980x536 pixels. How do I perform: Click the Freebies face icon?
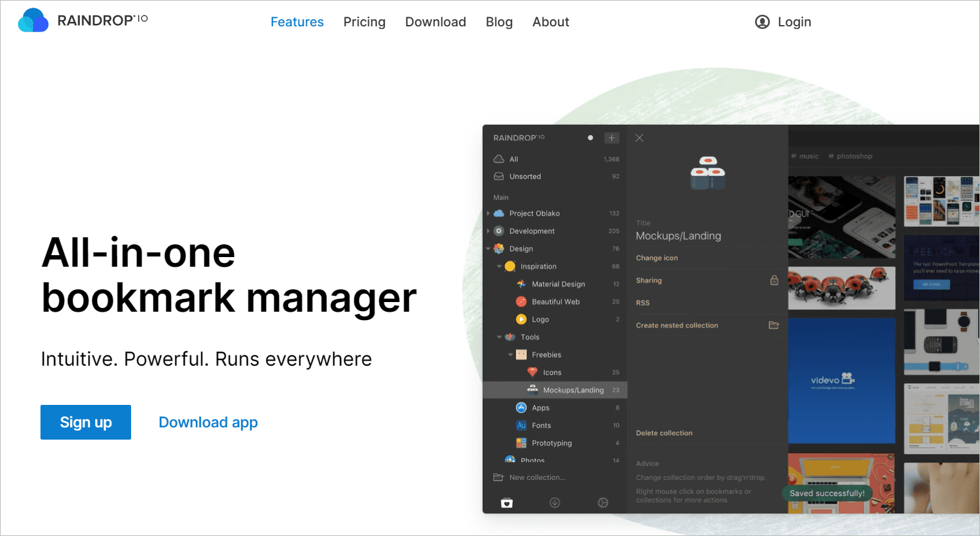pos(521,355)
